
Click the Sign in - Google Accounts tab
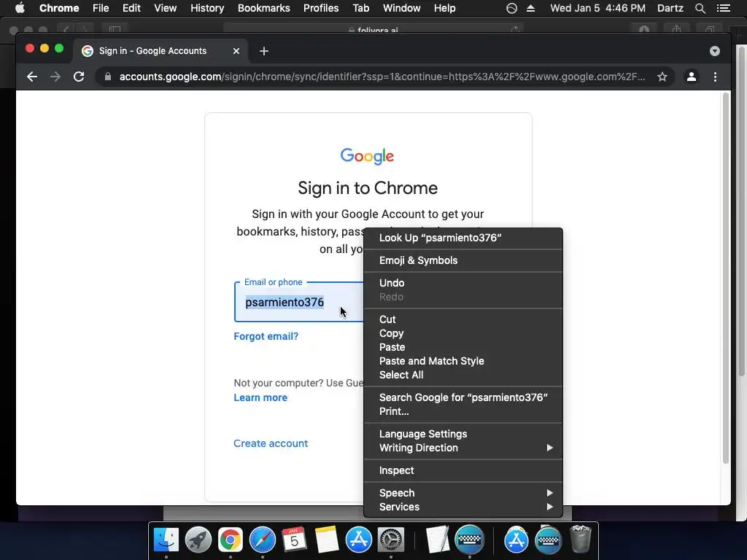click(x=160, y=51)
